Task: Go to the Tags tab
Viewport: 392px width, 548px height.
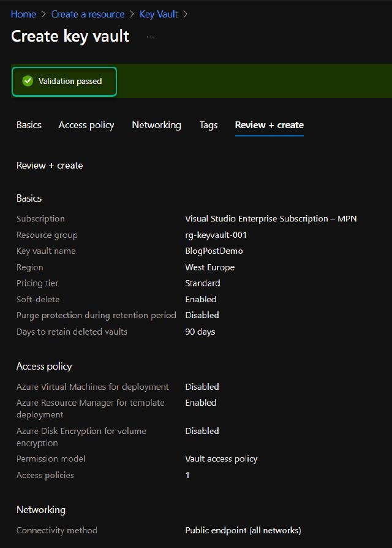Action: pyautogui.click(x=208, y=125)
